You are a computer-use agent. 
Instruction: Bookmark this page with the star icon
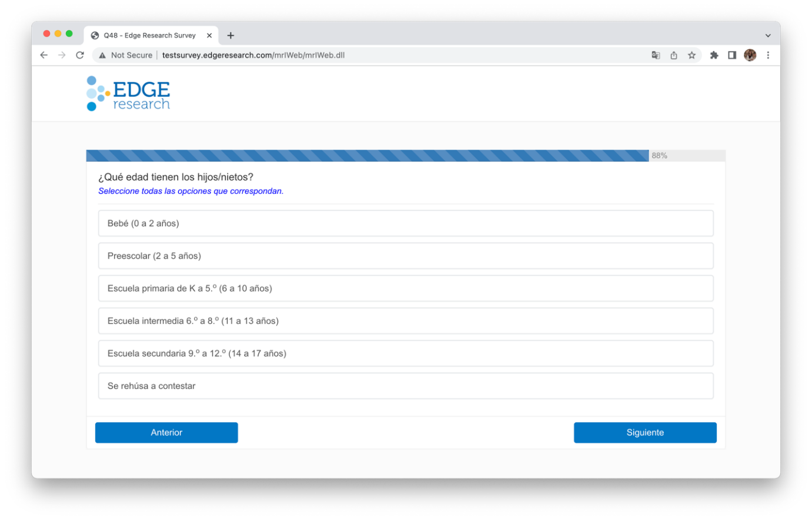[x=692, y=55]
